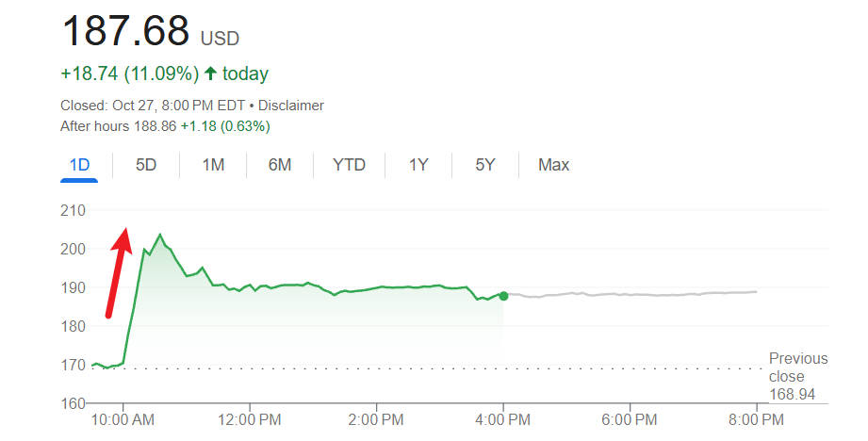Switch to the 5Y tab
Viewport: 868px width, 441px height.
pyautogui.click(x=484, y=165)
